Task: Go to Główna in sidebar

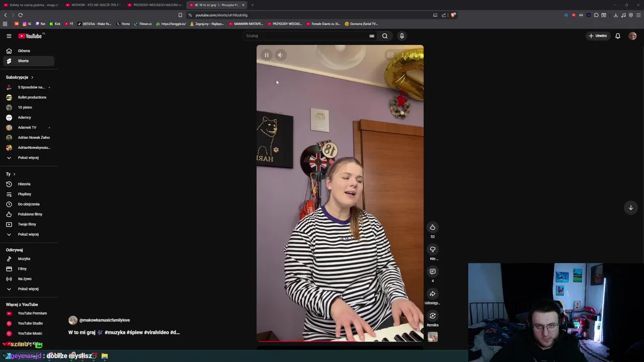Action: (29, 51)
